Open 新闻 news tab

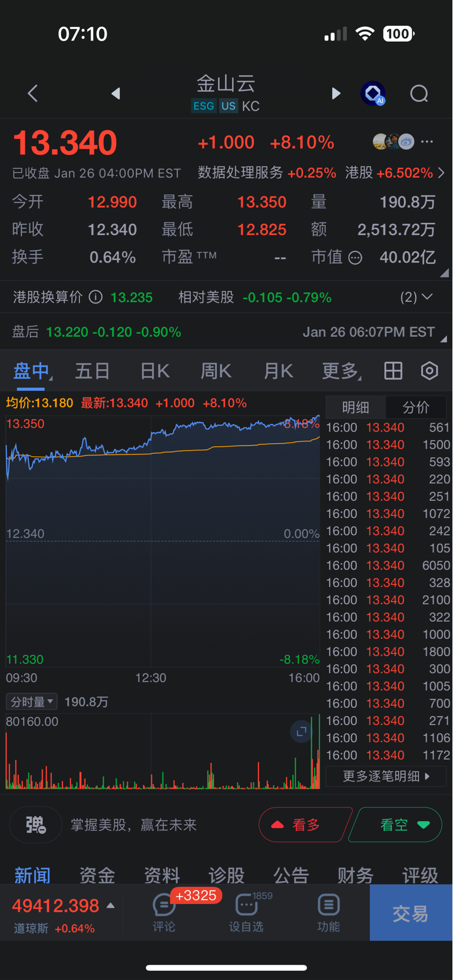pos(32,875)
